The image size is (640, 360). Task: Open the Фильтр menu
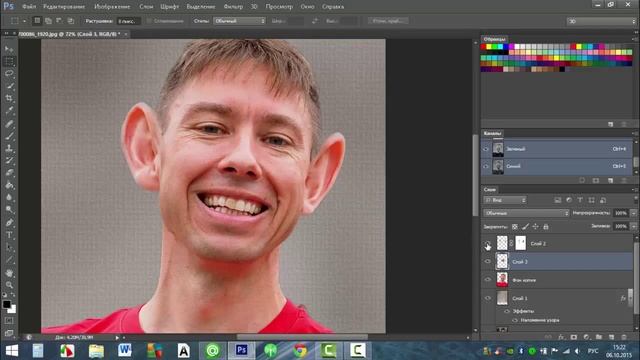pos(233,7)
